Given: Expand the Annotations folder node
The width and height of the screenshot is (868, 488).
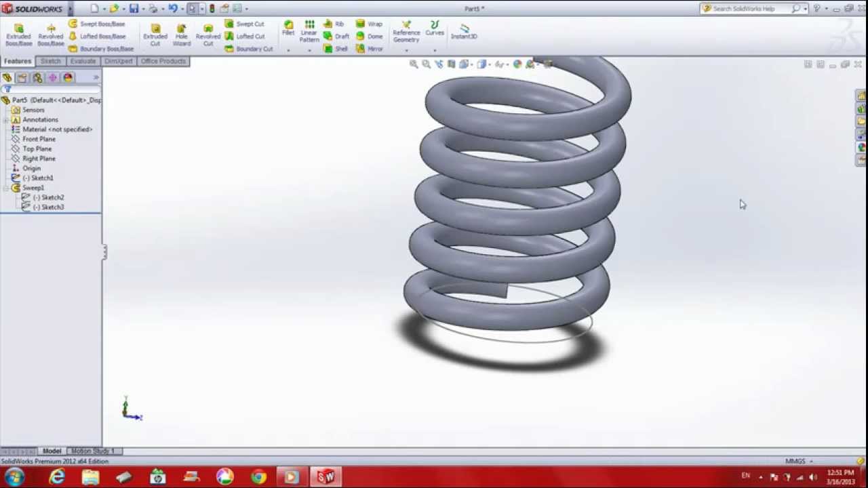Looking at the screenshot, I should pyautogui.click(x=6, y=119).
